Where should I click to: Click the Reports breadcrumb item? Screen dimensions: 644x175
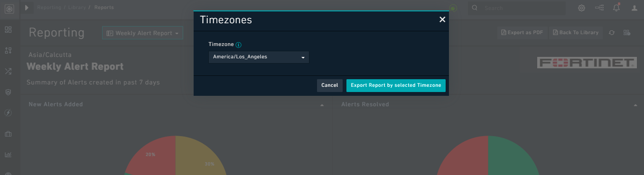[104, 8]
